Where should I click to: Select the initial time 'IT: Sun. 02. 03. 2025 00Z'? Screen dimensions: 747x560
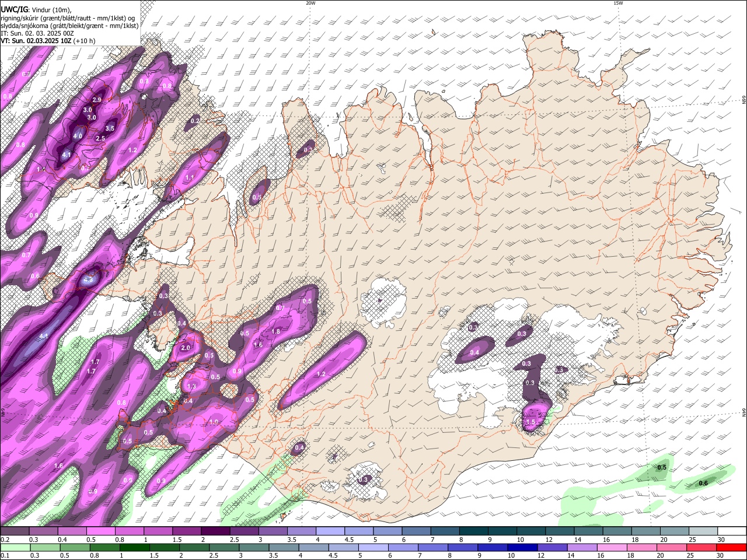tap(37, 33)
